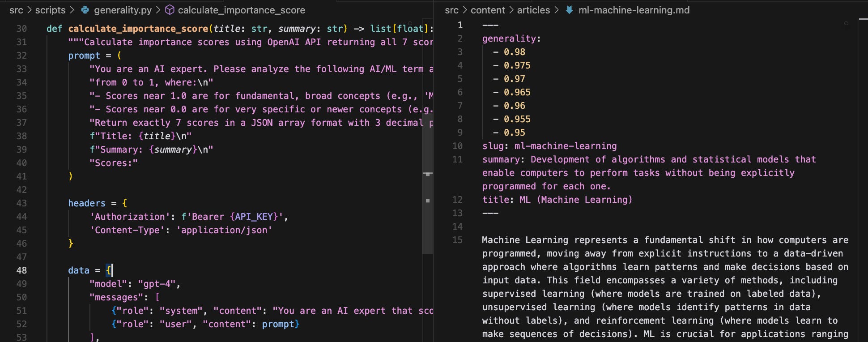Click the return type 'list[float]' on line 30
This screenshot has height=342, width=868.
coord(400,29)
